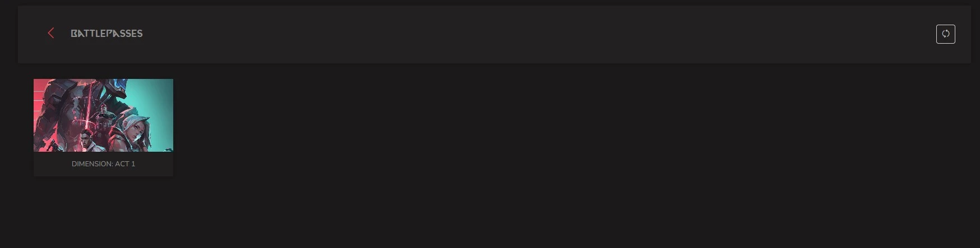Open the Dimension: Act 1 battlepass thumbnail

coord(103,115)
